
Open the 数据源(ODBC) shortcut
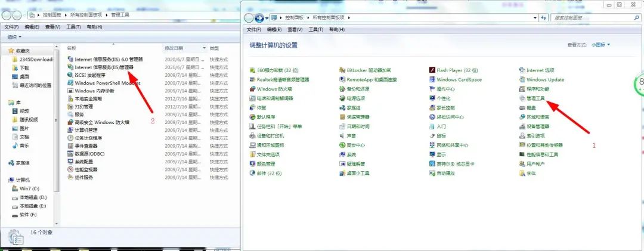point(89,153)
